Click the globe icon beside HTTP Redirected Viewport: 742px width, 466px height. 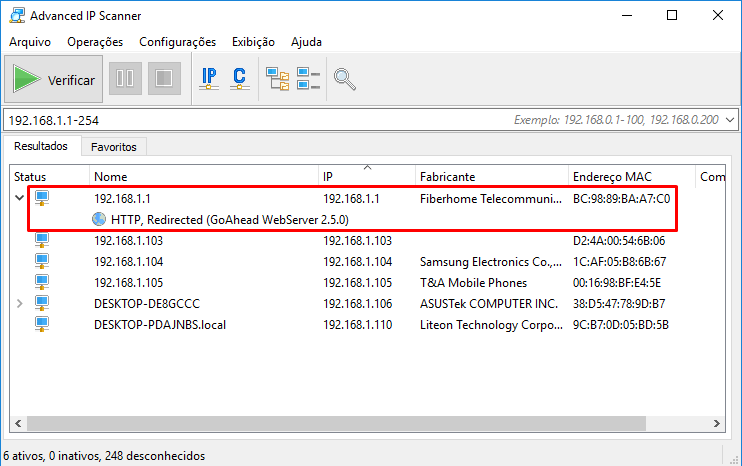(x=99, y=219)
